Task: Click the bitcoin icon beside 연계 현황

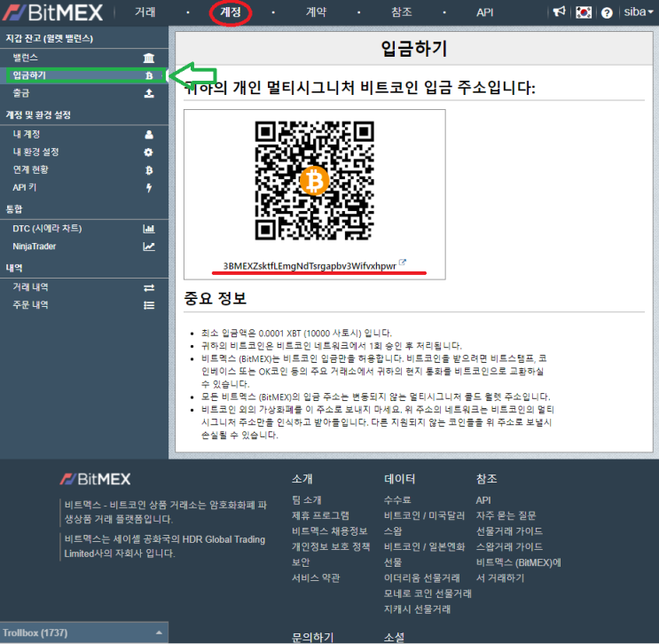Action: 149,170
